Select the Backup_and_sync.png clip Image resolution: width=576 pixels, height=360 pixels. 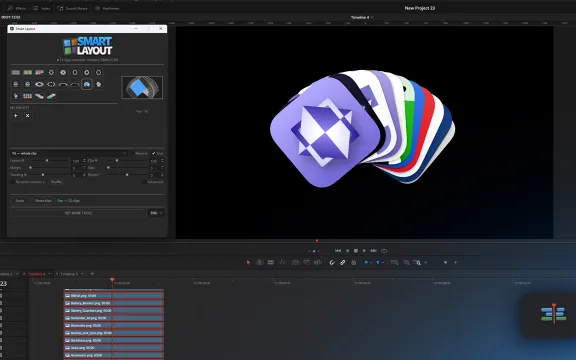point(114,333)
